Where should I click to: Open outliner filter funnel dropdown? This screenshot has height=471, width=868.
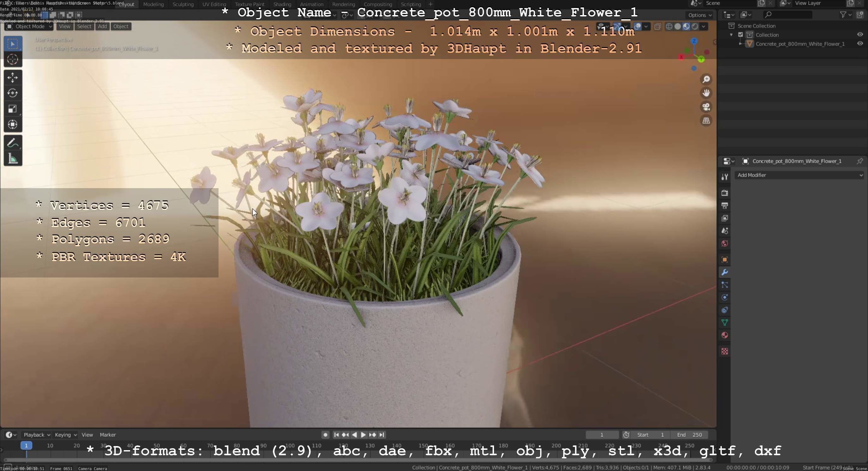pos(846,15)
